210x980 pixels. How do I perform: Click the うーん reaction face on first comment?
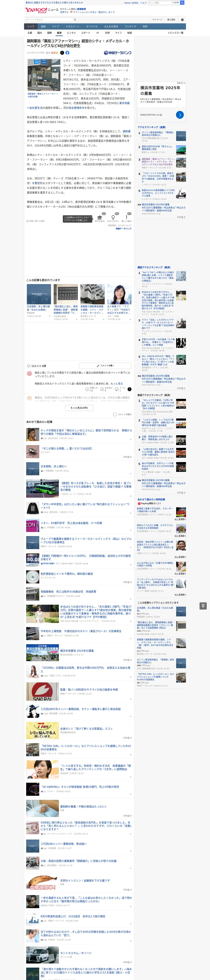pyautogui.click(x=117, y=389)
